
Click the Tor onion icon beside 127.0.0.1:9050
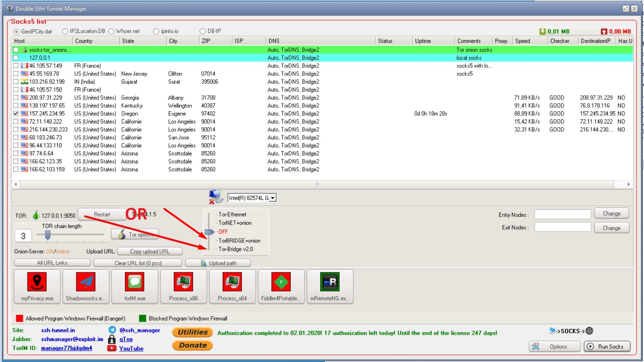tap(36, 215)
